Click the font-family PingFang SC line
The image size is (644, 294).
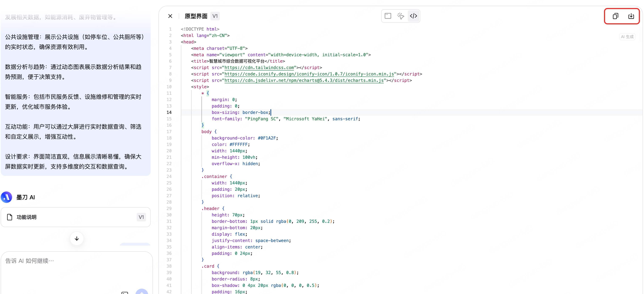286,119
